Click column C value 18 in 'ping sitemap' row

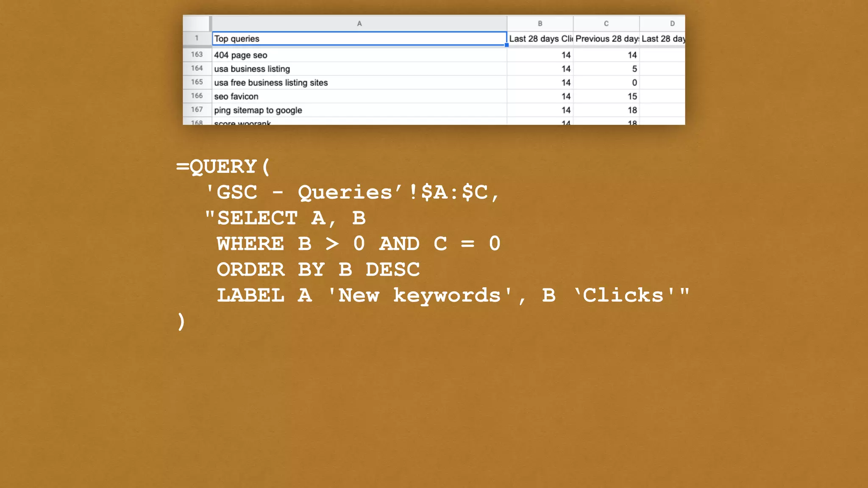tap(606, 110)
